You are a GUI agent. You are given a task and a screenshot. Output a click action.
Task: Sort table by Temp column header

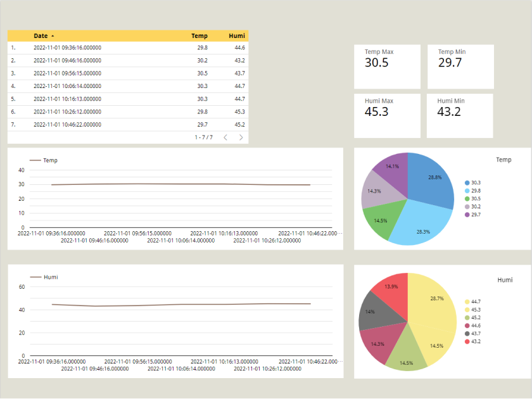199,36
